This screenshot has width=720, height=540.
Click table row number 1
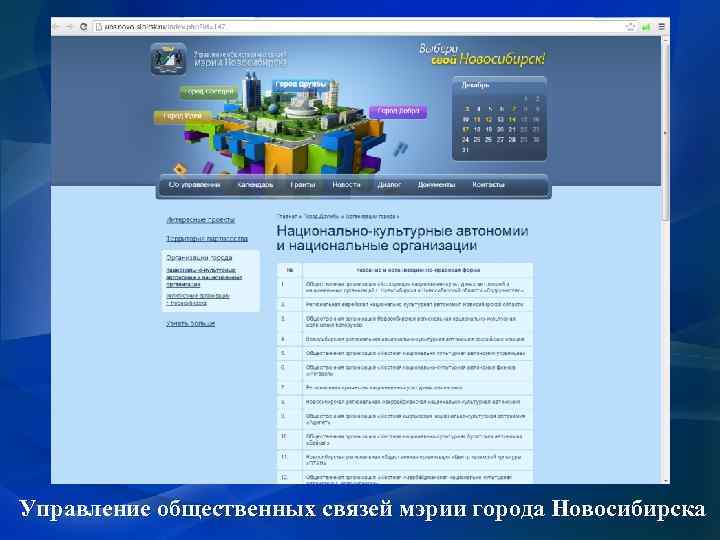pyautogui.click(x=405, y=287)
